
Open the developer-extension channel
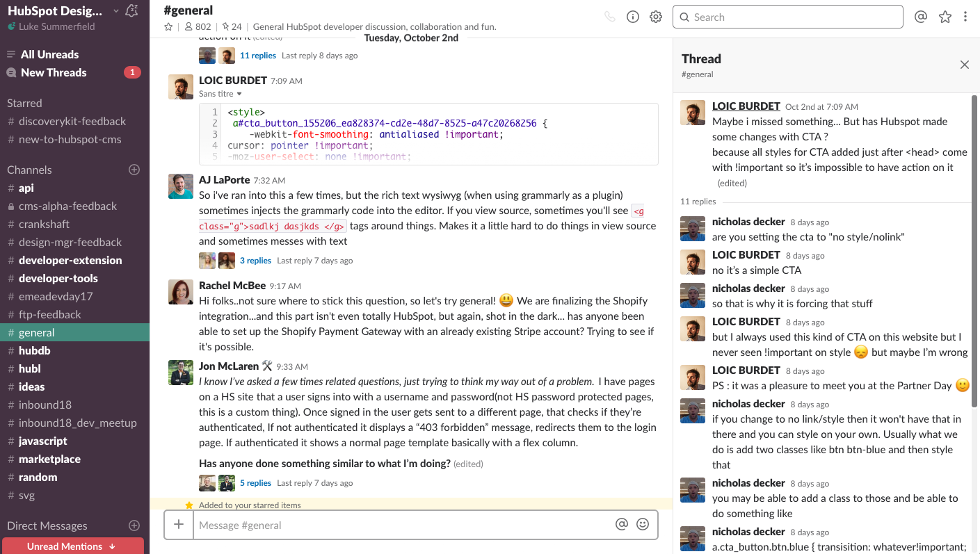pos(74,260)
